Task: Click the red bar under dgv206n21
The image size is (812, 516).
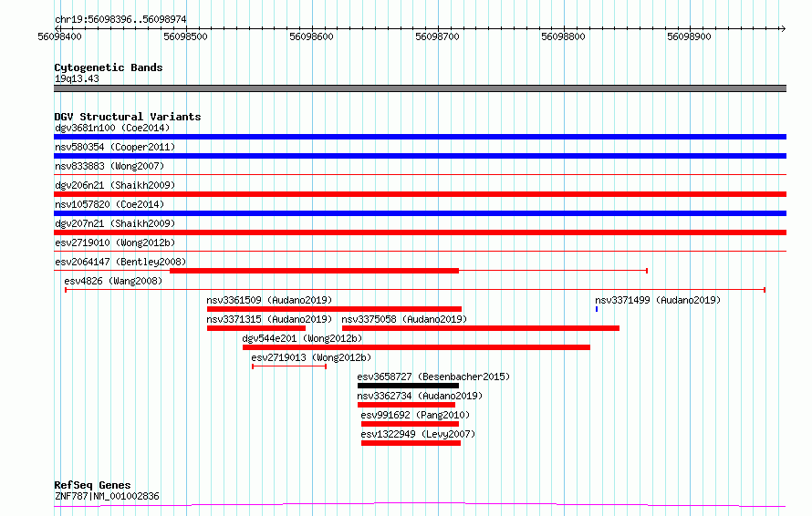Action: pyautogui.click(x=420, y=194)
